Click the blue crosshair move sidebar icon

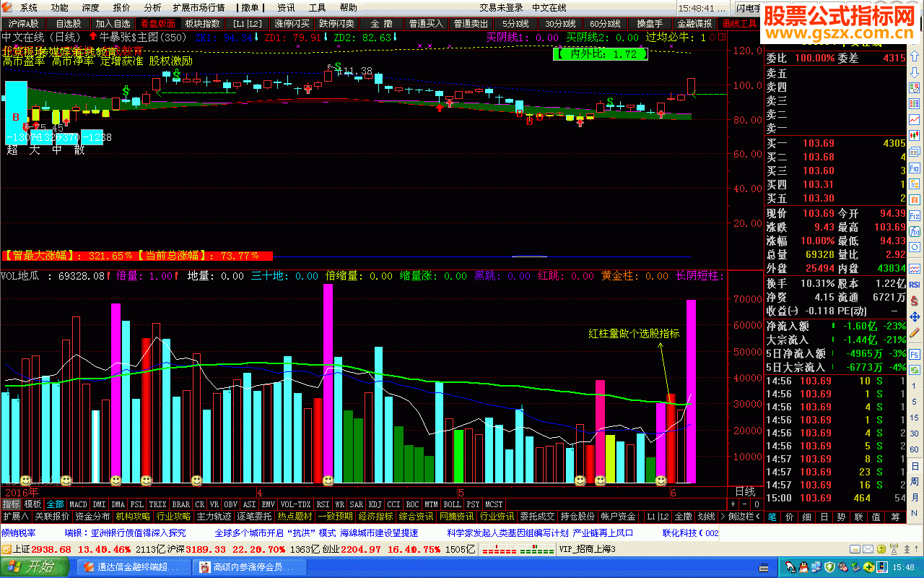915,316
